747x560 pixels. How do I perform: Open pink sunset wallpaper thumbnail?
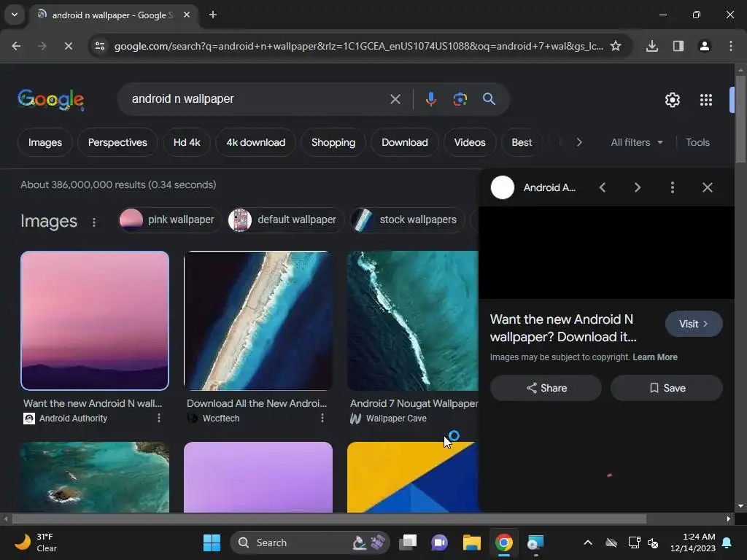coord(95,321)
